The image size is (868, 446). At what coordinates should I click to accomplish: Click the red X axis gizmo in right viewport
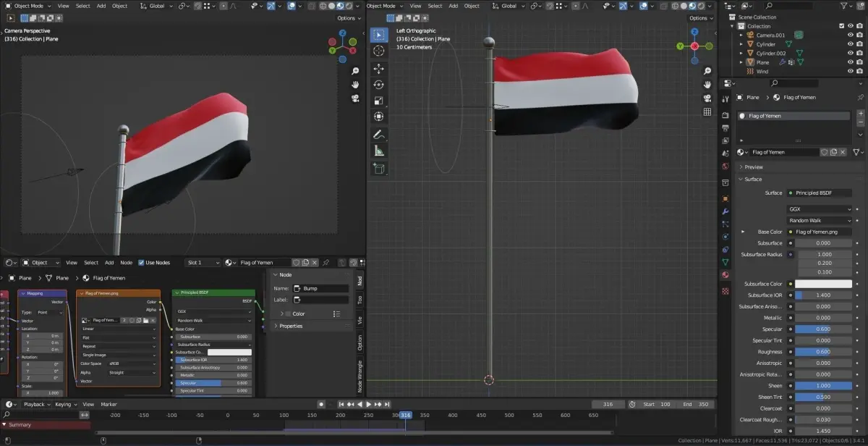tap(695, 46)
